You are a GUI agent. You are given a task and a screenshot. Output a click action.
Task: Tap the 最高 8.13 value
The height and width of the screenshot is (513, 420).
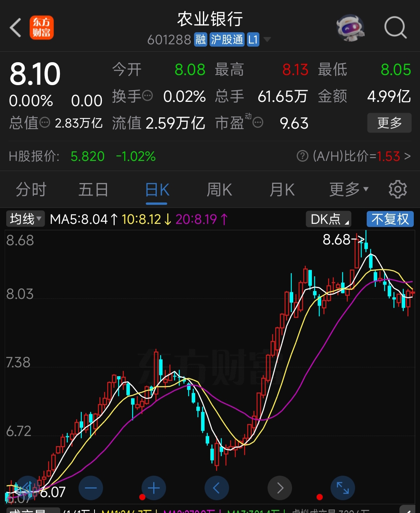[x=295, y=70]
